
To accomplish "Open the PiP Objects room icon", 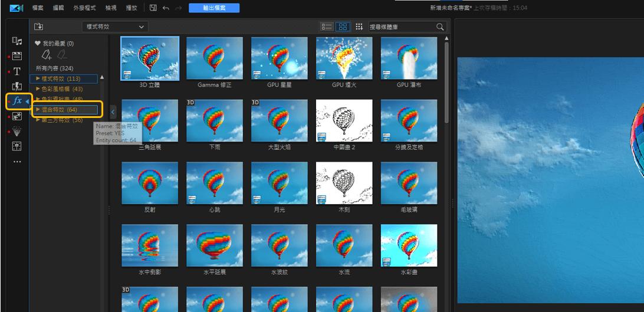I will pyautogui.click(x=17, y=117).
